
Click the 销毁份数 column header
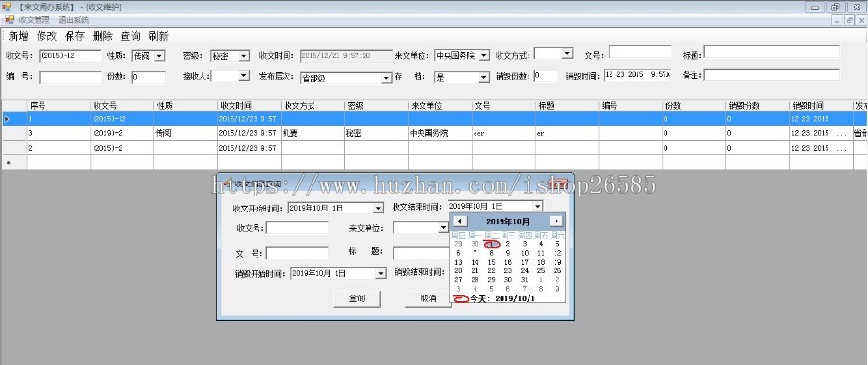pos(758,106)
